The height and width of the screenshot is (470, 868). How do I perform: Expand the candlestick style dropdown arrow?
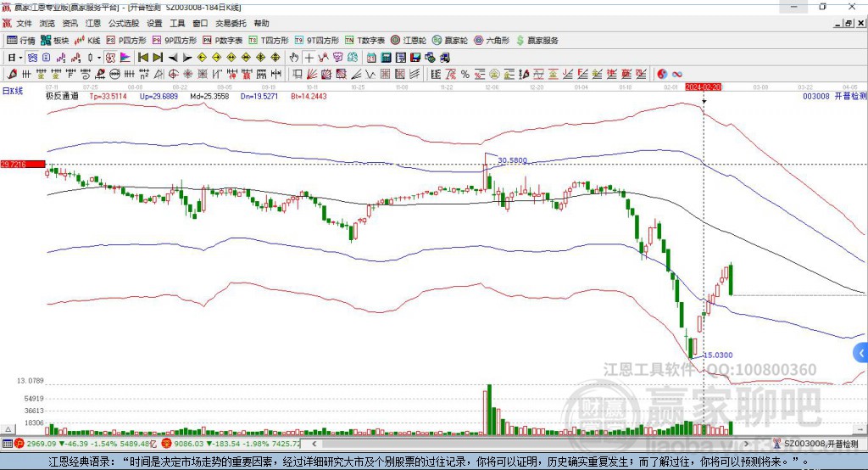click(99, 58)
